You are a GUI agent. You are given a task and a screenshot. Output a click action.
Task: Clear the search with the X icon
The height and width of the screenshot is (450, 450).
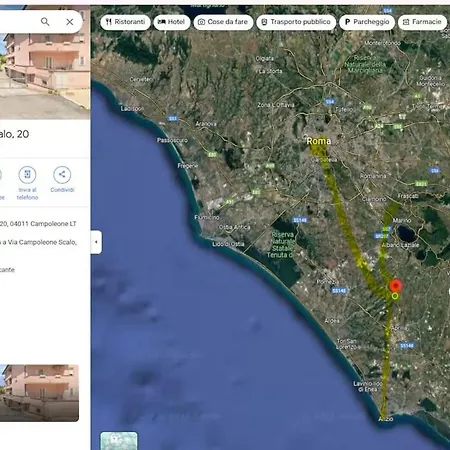tap(70, 22)
